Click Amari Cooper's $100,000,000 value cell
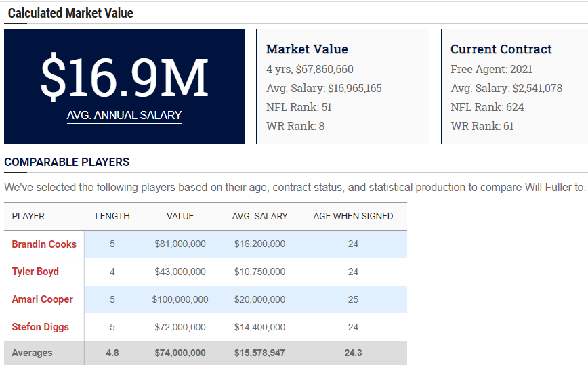The width and height of the screenshot is (588, 369). click(x=180, y=299)
